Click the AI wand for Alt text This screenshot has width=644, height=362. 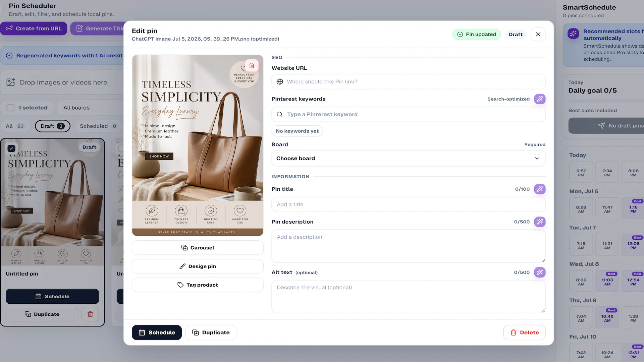point(540,272)
